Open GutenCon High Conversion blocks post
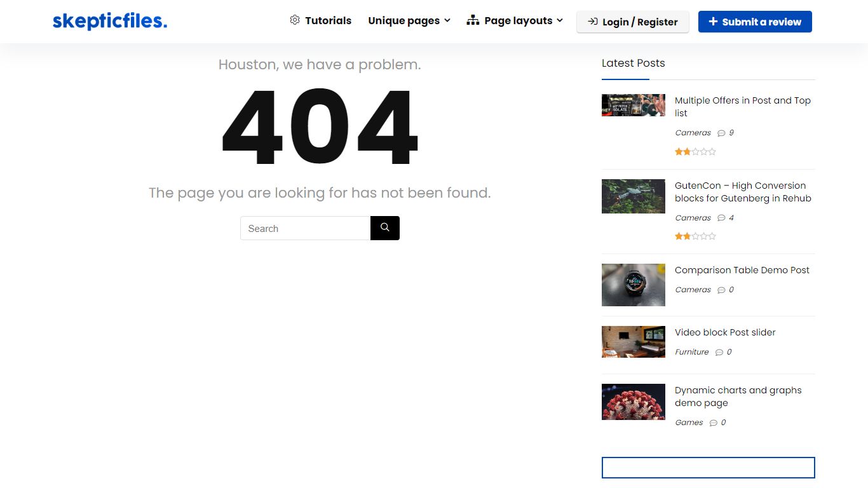This screenshot has width=868, height=488. 743,192
